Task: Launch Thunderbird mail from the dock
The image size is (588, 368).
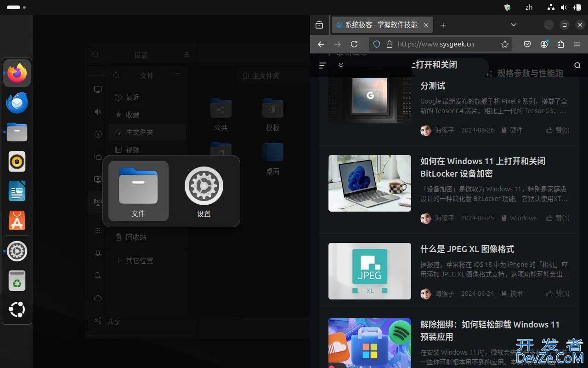Action: (17, 103)
